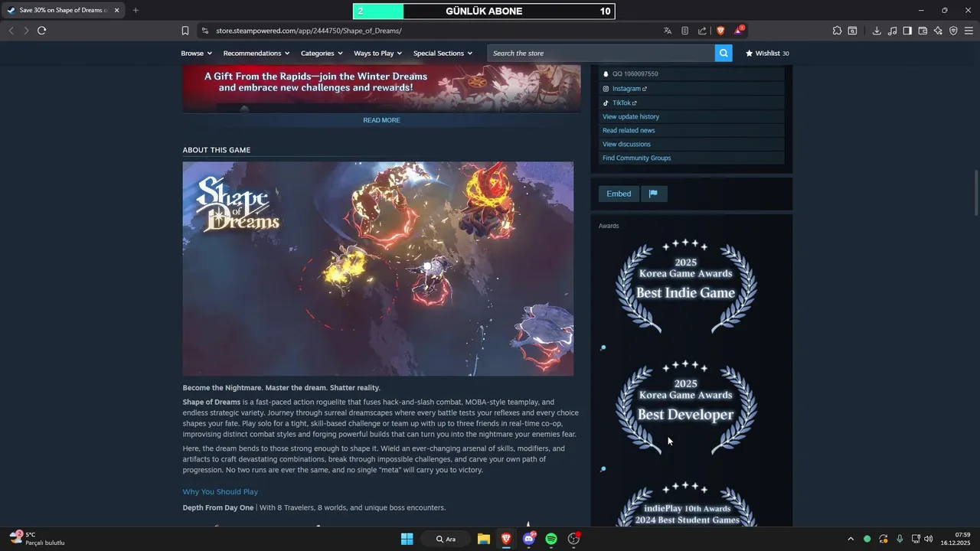Image resolution: width=980 pixels, height=551 pixels.
Task: Close the Shape of Dreams tab
Action: coord(117,11)
